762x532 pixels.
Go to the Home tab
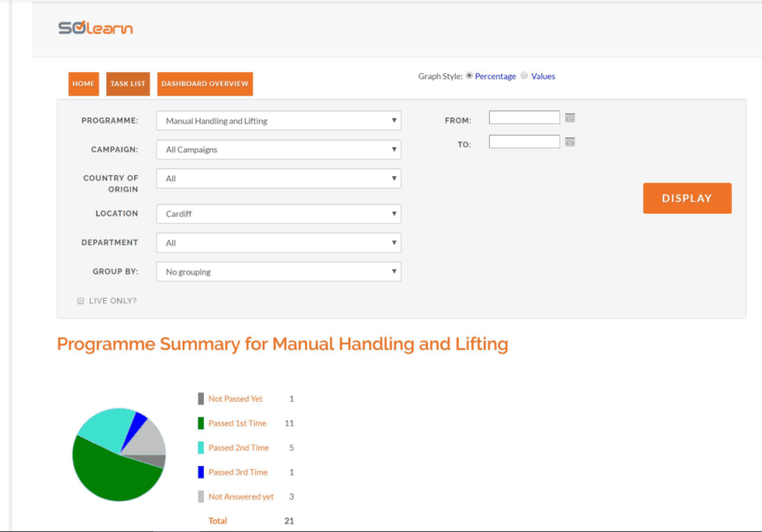click(83, 84)
